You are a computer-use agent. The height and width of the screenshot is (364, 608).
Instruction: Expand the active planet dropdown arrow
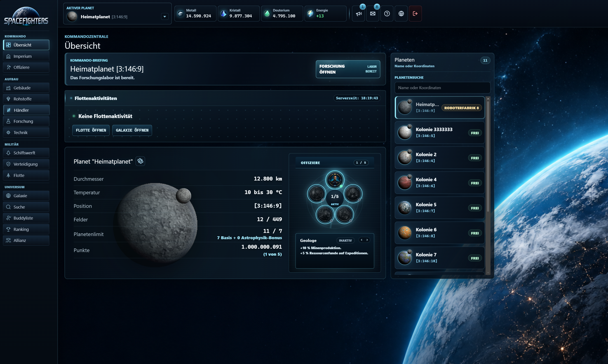tap(165, 17)
